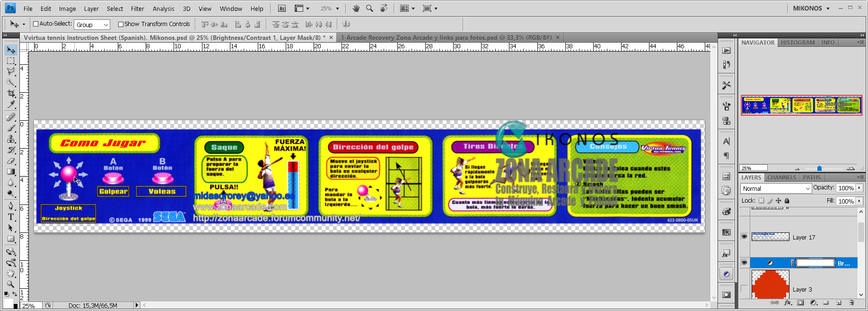Screen dimensions: 868x311
Task: Click Navigator zoom in button
Action: tap(850, 169)
